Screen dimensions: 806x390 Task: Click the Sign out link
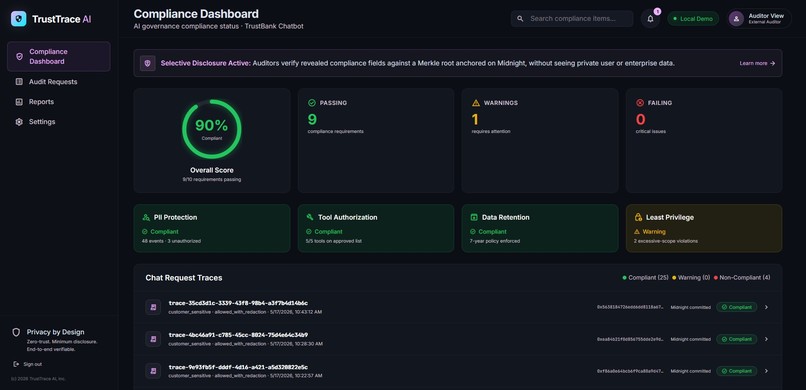28,364
